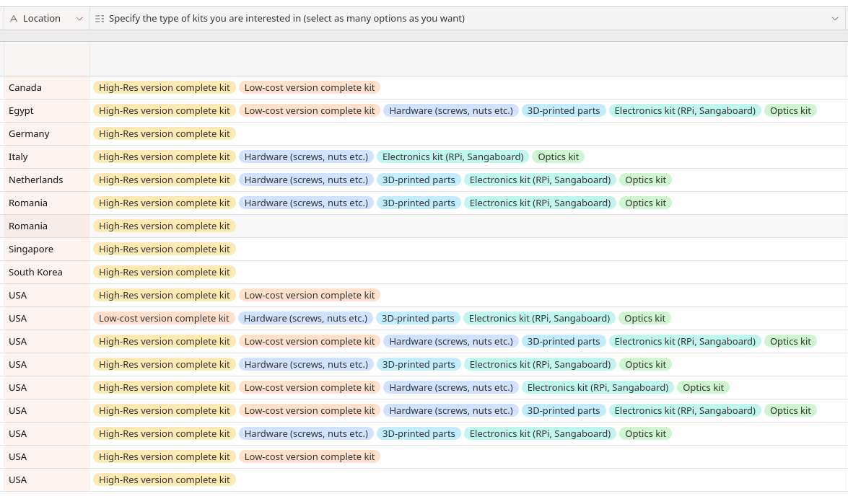848x504 pixels.
Task: Select the Egypt location cell
Action: pyautogui.click(x=22, y=111)
